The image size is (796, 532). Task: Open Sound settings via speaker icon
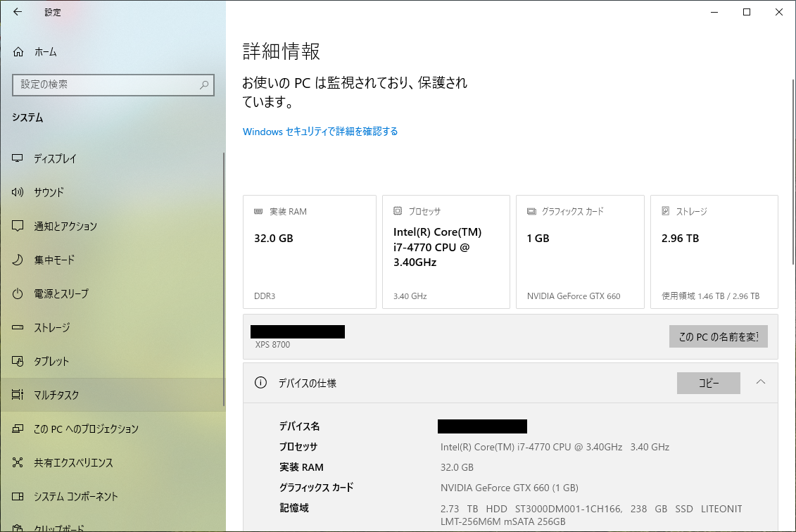pyautogui.click(x=18, y=193)
